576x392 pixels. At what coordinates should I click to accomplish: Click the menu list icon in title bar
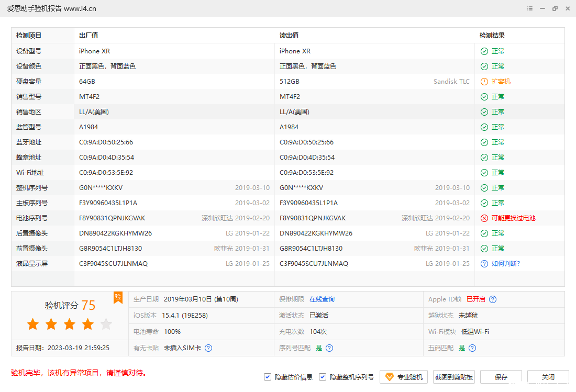click(x=530, y=8)
